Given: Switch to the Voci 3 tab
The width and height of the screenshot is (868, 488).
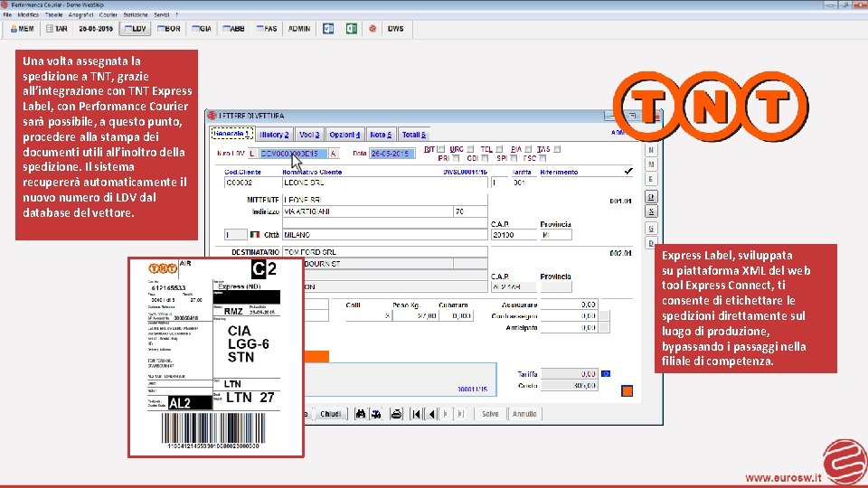Looking at the screenshot, I should click(309, 135).
